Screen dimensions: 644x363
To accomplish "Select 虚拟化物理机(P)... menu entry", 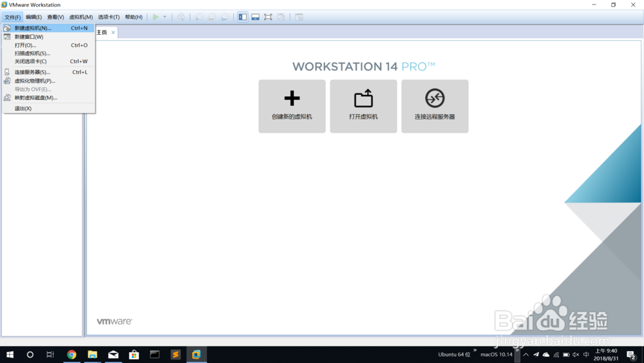I will pos(49,81).
